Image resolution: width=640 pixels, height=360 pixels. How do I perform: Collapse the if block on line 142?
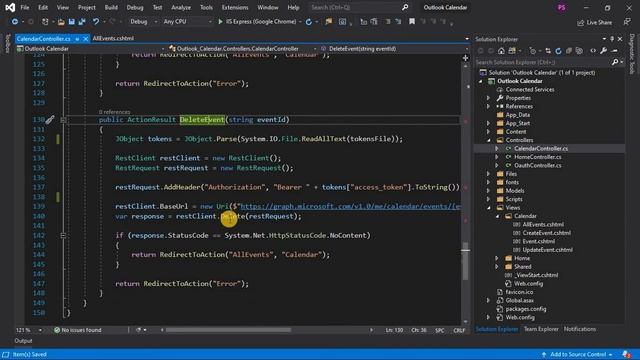63,236
